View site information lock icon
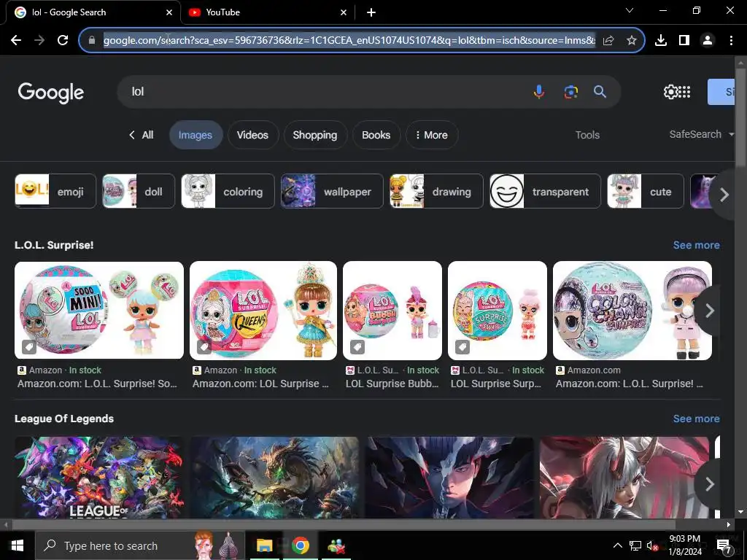Screen dimensions: 747x560 pyautogui.click(x=92, y=41)
